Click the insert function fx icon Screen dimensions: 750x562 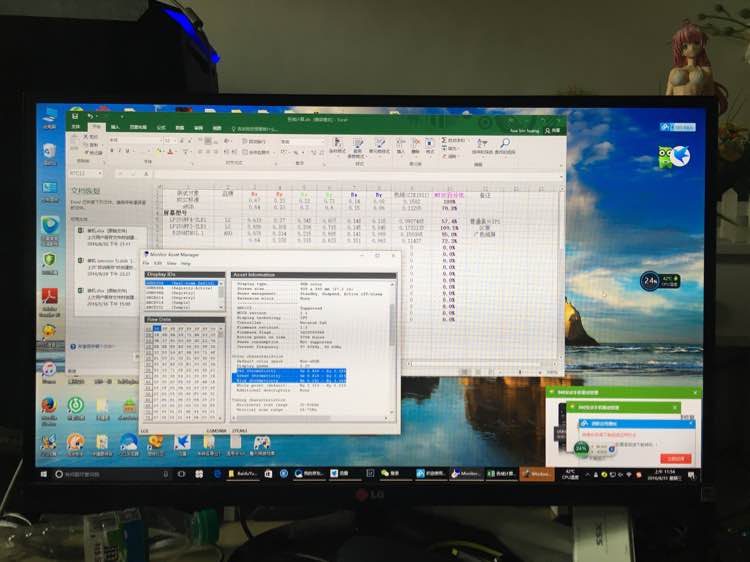click(x=147, y=173)
